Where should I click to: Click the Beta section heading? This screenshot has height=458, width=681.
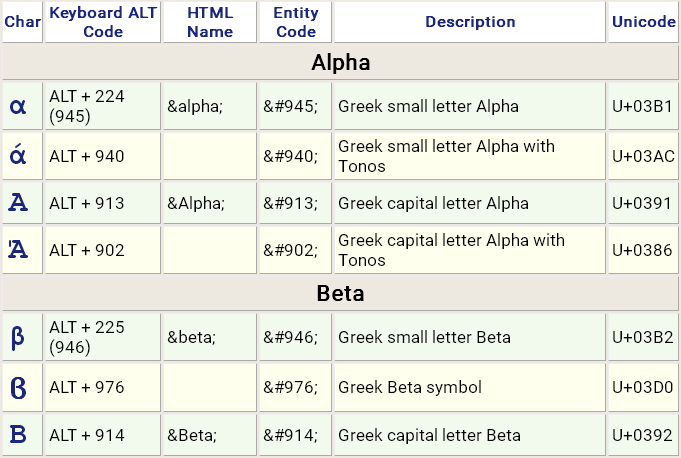340,294
